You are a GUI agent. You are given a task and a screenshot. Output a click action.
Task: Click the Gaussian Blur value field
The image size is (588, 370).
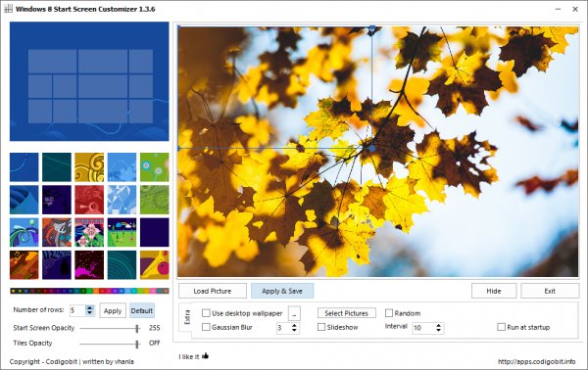coord(283,328)
